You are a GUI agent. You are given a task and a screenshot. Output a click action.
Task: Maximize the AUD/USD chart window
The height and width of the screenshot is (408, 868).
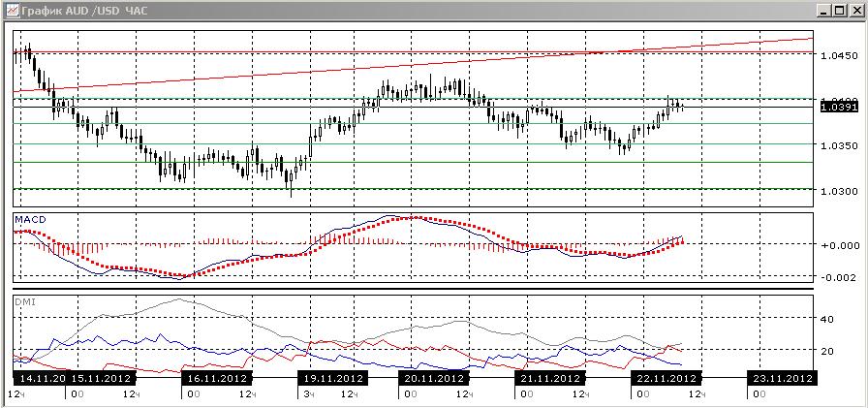pyautogui.click(x=841, y=10)
